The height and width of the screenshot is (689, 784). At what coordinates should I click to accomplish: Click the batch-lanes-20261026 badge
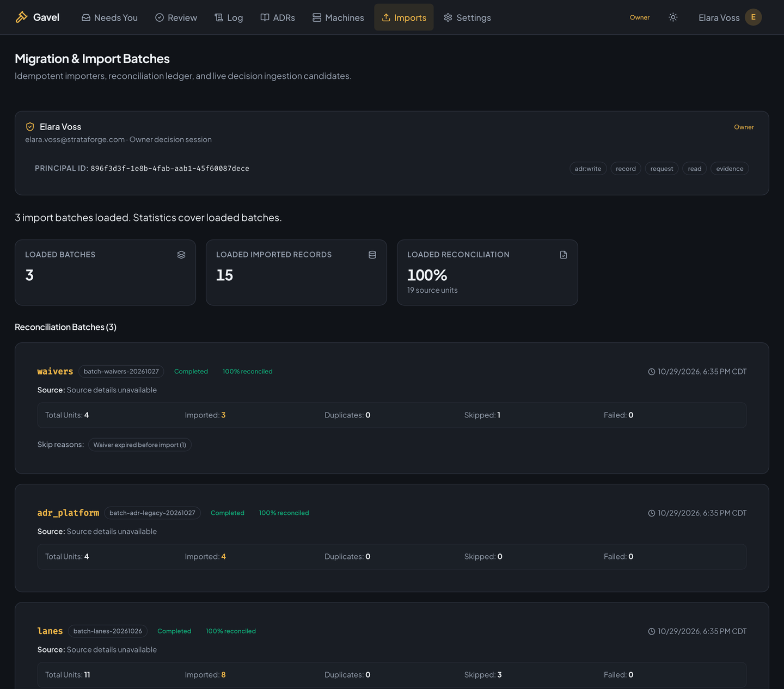[x=108, y=631]
